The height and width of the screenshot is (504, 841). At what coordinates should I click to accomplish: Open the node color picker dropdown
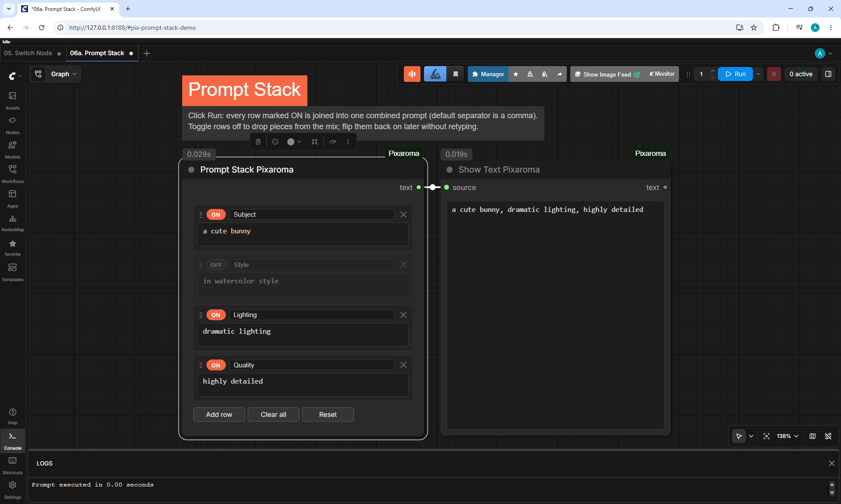pyautogui.click(x=294, y=141)
